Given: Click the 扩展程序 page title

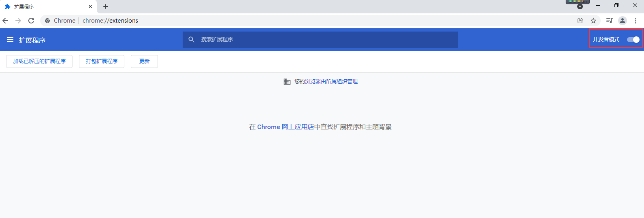Looking at the screenshot, I should (32, 40).
